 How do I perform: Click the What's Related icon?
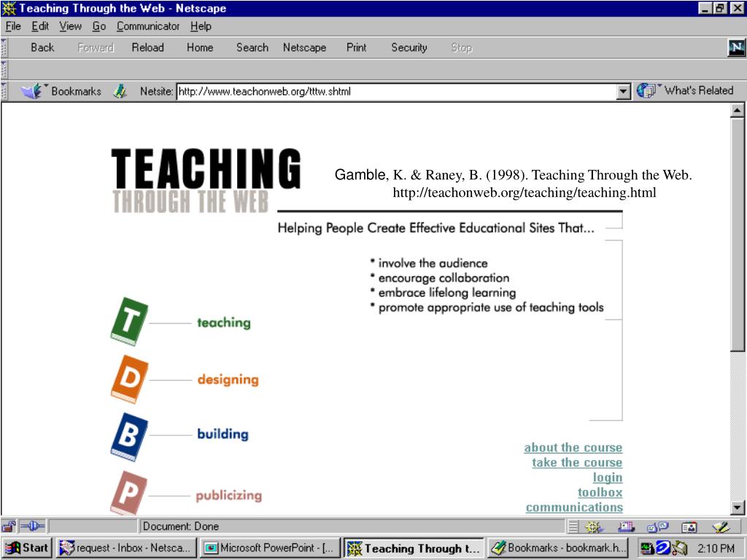pos(647,90)
